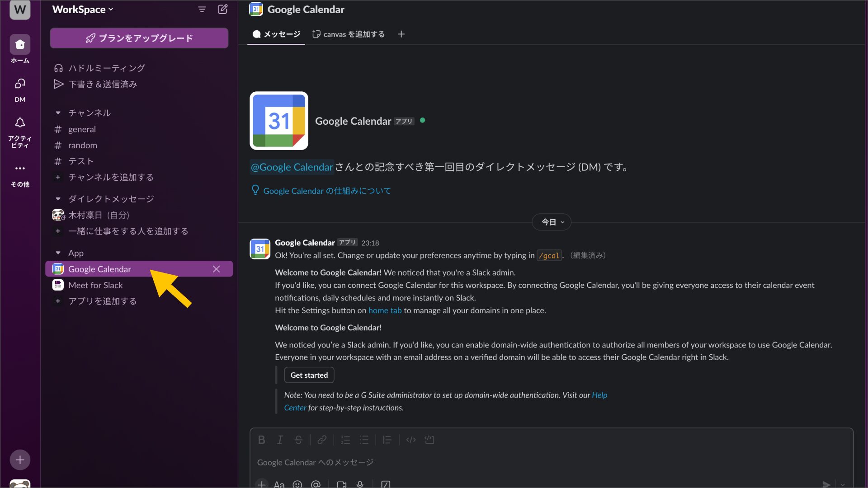Insert a link with the link icon
Screen dimensions: 868x488
coord(322,440)
